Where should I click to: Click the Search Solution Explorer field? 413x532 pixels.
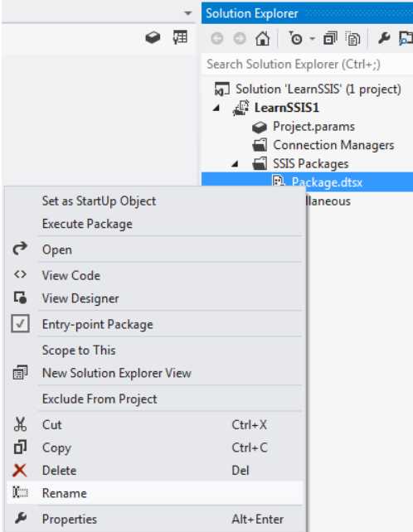tap(308, 64)
